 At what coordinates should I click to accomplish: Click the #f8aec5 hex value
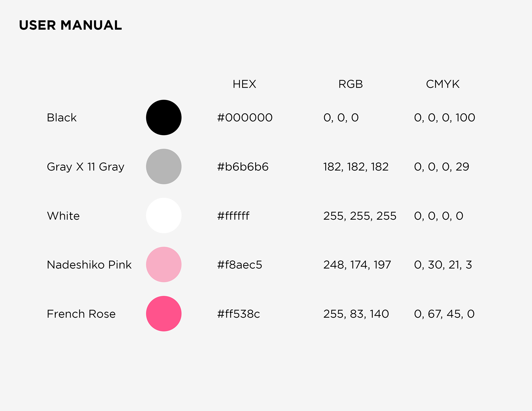click(x=240, y=265)
